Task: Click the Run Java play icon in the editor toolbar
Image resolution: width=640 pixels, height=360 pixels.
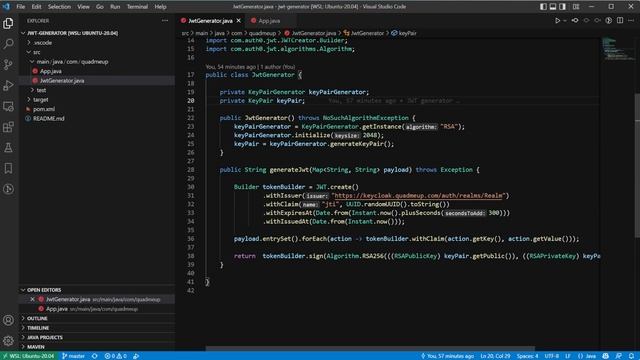Action: click(x=557, y=20)
